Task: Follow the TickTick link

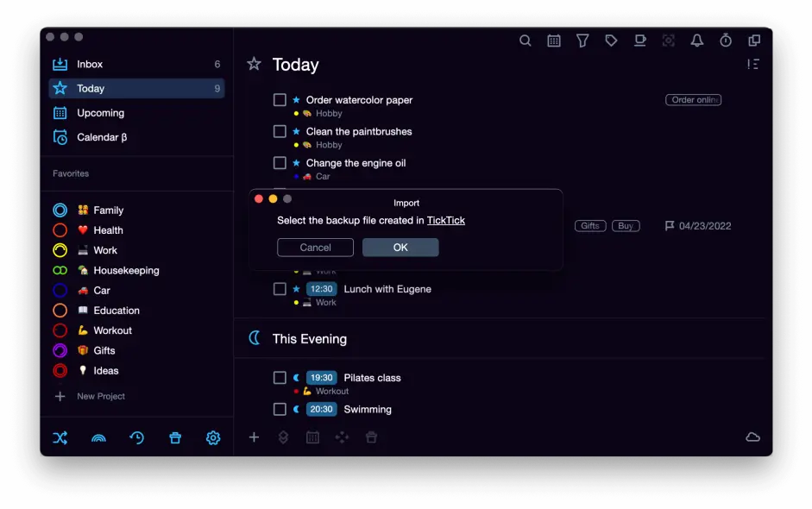Action: (x=445, y=221)
